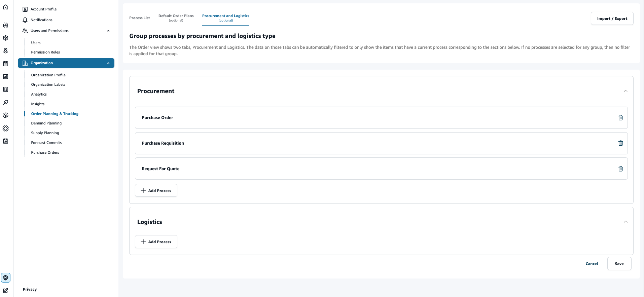Open the bar chart icon in sidebar
Screen dimensions: 644x297
6,77
